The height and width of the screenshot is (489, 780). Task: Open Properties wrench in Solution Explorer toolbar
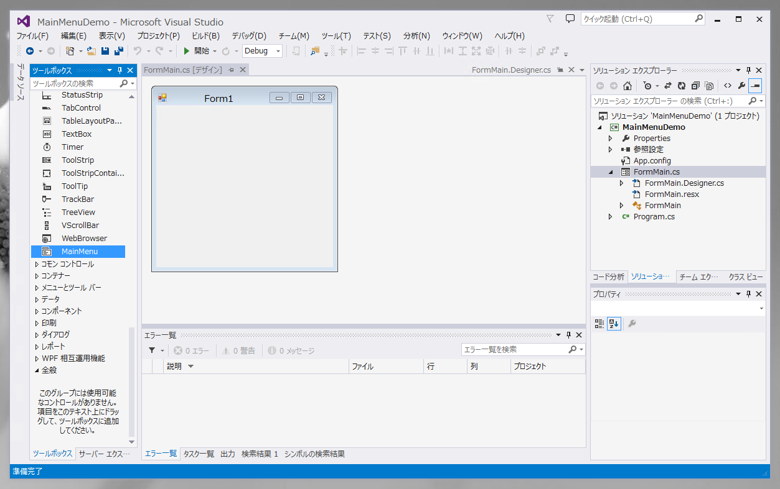tap(741, 86)
